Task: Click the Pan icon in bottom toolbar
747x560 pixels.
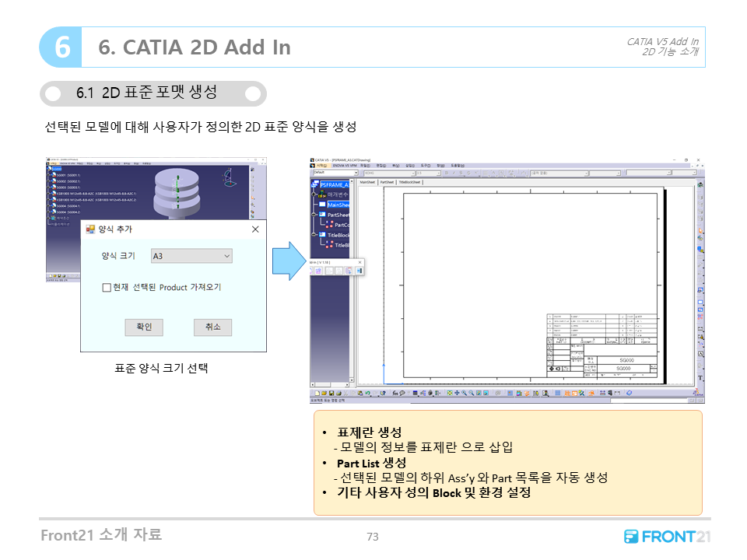Action: 457,394
